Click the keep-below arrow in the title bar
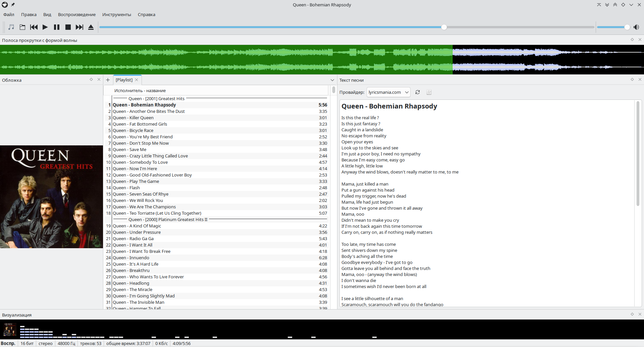The image size is (644, 347). tap(607, 5)
